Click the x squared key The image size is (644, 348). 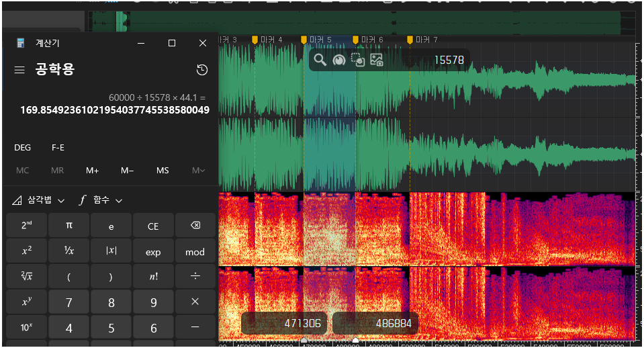tap(27, 251)
